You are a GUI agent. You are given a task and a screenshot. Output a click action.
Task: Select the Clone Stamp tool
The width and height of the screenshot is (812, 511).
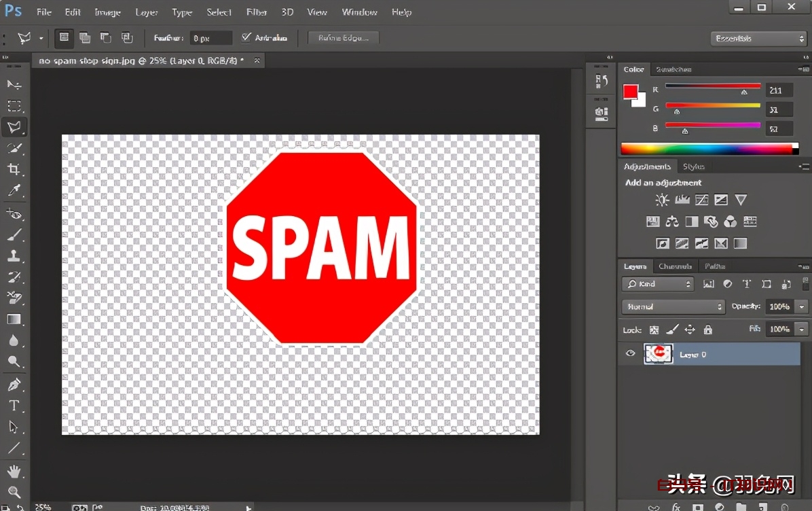click(x=14, y=256)
